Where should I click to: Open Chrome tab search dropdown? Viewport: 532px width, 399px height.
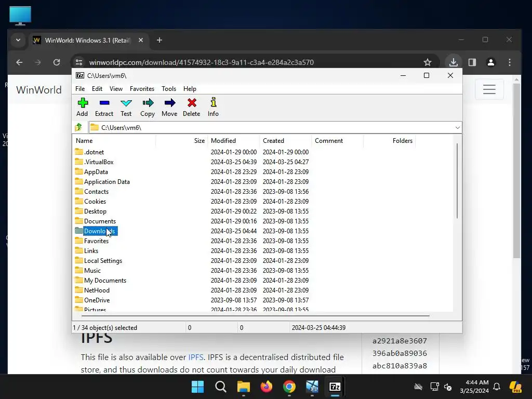point(18,40)
